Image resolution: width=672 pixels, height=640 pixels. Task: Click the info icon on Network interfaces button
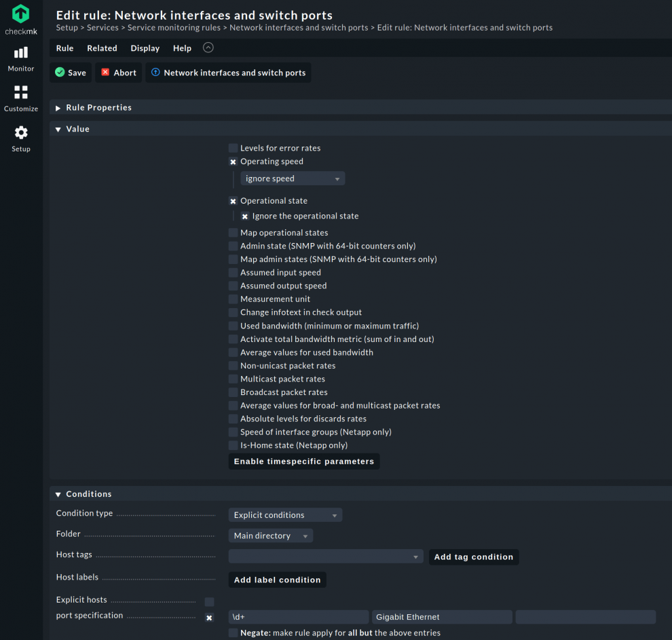(x=157, y=73)
